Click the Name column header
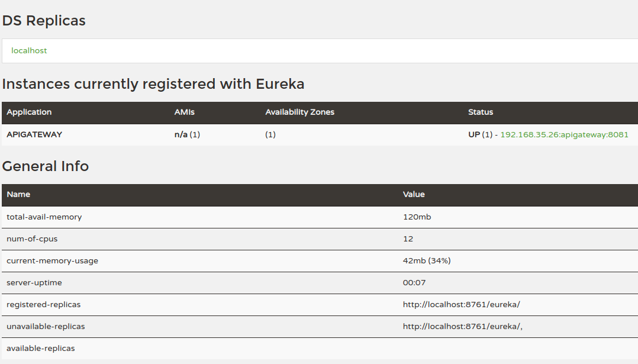Image resolution: width=638 pixels, height=364 pixels. coord(18,194)
